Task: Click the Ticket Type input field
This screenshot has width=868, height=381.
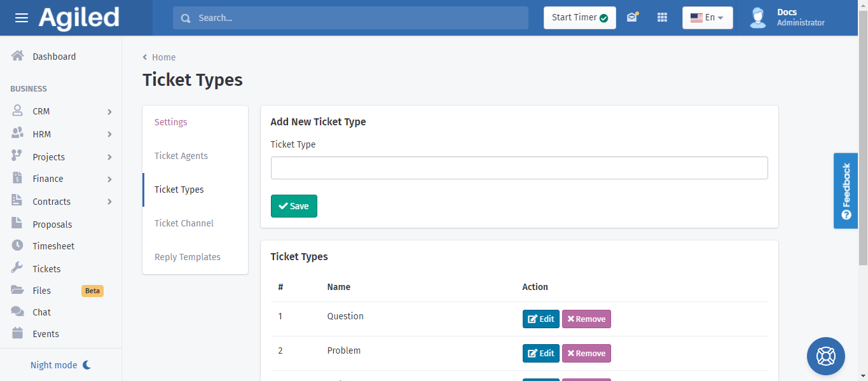Action: click(x=519, y=168)
